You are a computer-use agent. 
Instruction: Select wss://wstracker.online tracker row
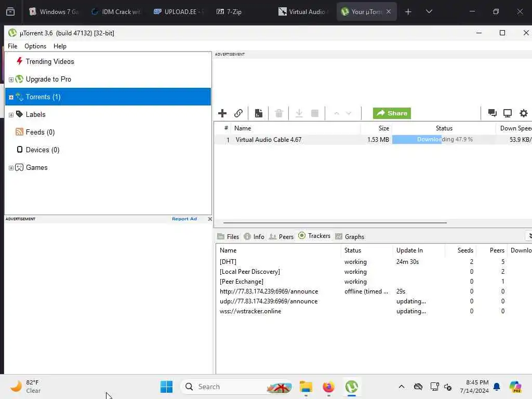[373, 311]
